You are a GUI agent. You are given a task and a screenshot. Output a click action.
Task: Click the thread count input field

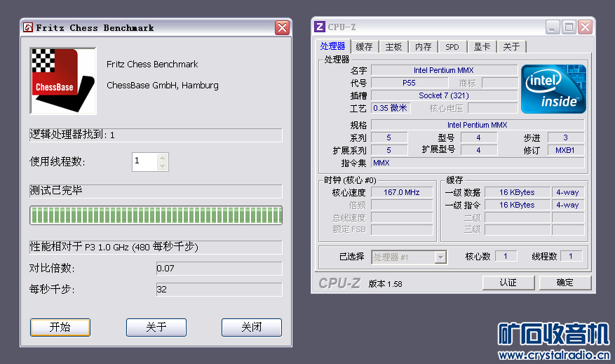[x=144, y=161]
